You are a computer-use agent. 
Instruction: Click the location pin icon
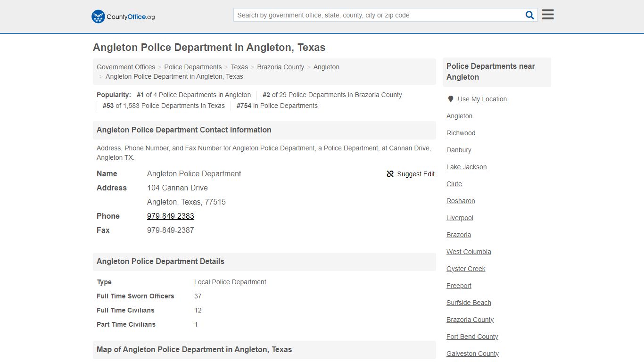tap(451, 99)
